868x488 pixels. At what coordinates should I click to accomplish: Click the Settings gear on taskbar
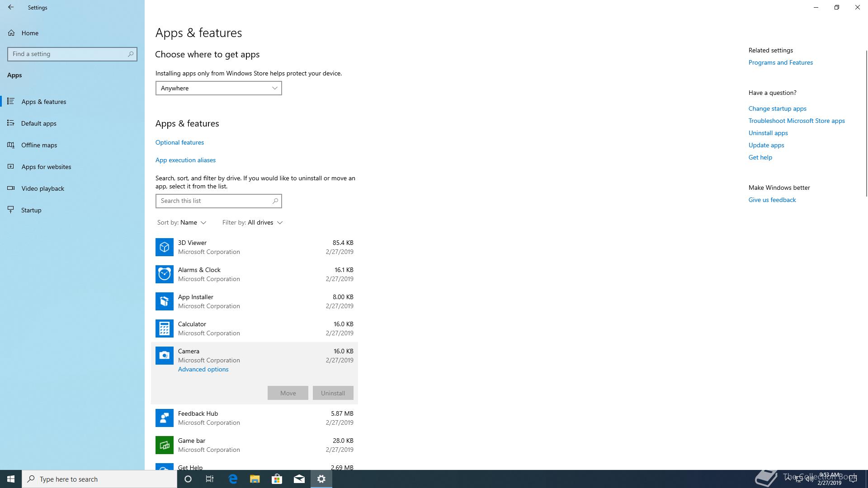click(x=321, y=479)
